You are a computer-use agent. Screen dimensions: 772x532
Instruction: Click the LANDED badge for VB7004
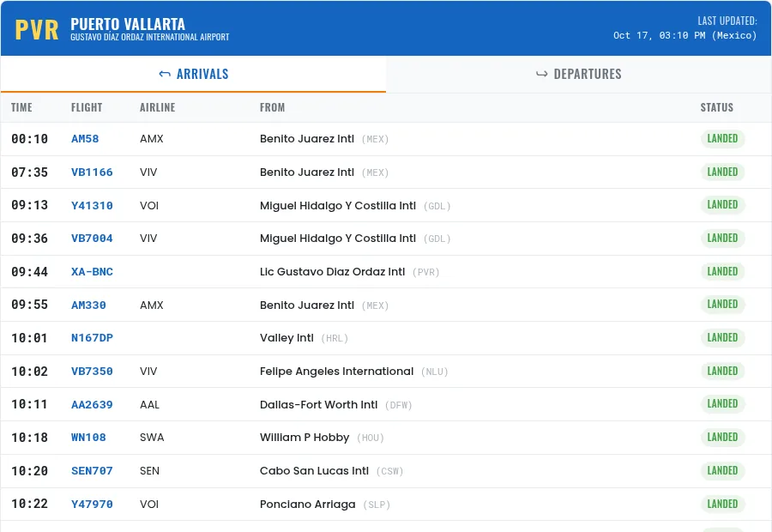pyautogui.click(x=722, y=239)
